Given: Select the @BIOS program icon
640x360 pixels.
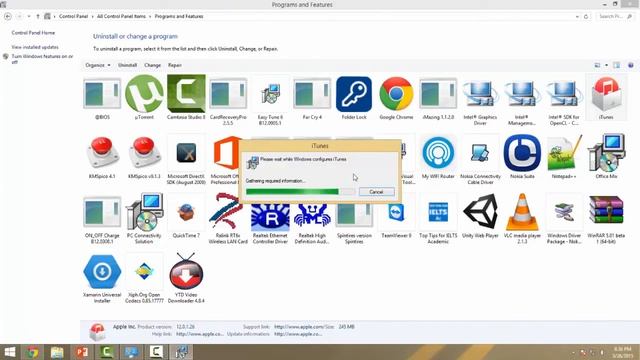Looking at the screenshot, I should [x=102, y=95].
